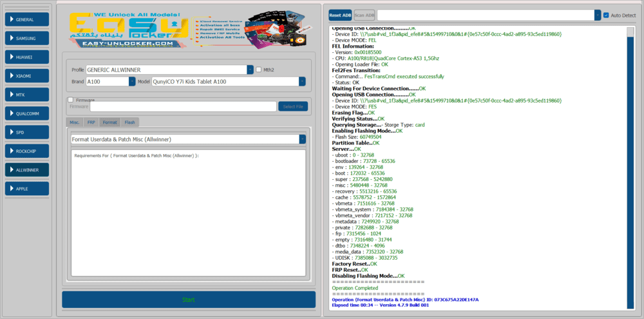Click the Select File button

click(x=293, y=106)
